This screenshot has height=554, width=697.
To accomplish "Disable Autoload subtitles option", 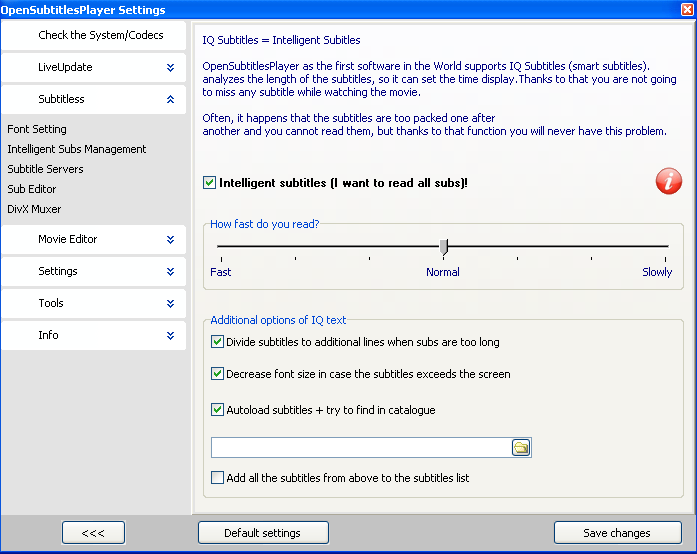I will [217, 409].
